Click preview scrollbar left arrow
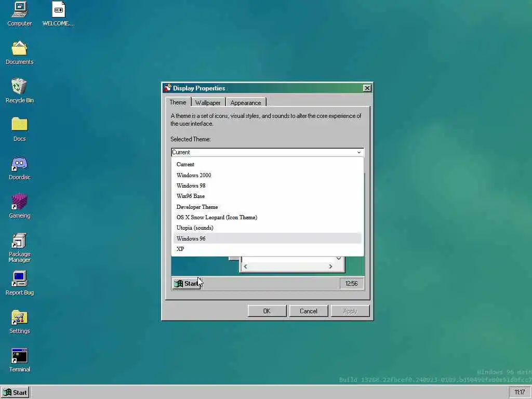532x399 pixels. (x=246, y=267)
